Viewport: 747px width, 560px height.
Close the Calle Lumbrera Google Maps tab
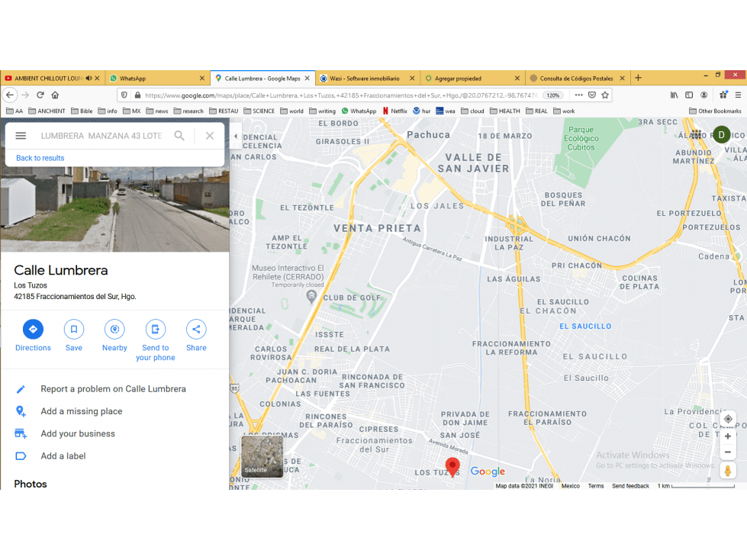(x=307, y=78)
